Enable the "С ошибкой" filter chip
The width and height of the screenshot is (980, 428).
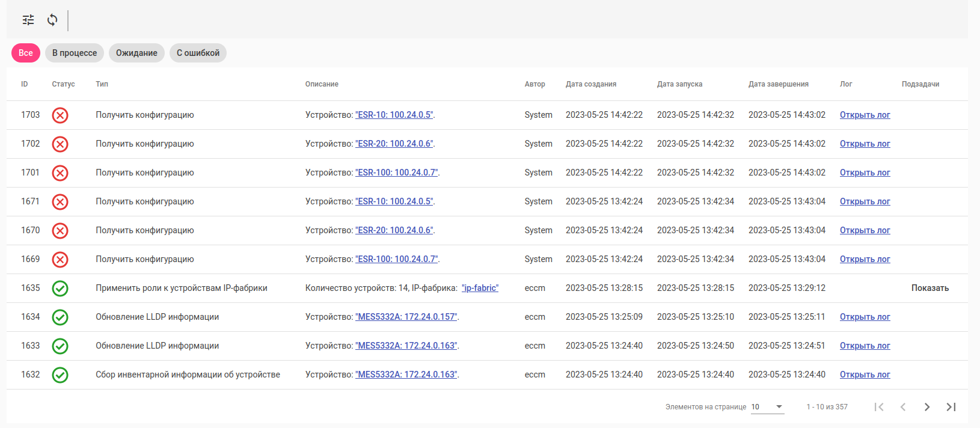pyautogui.click(x=198, y=53)
